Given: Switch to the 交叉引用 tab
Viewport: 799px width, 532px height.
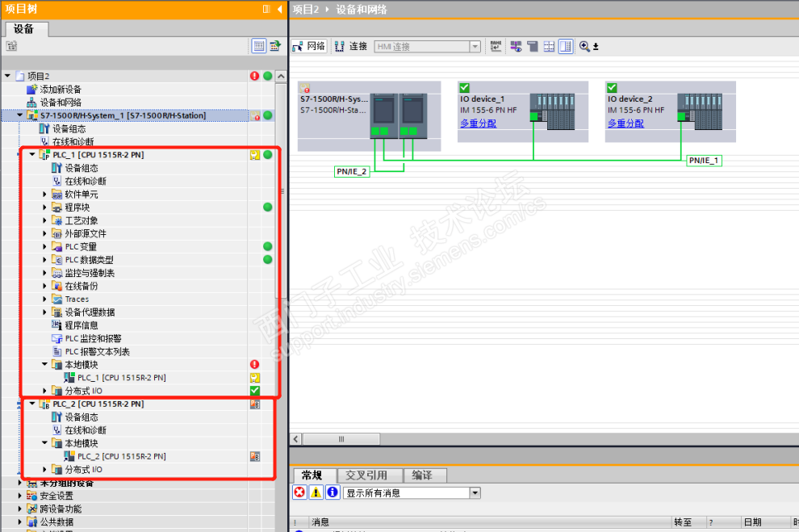Looking at the screenshot, I should click(366, 475).
